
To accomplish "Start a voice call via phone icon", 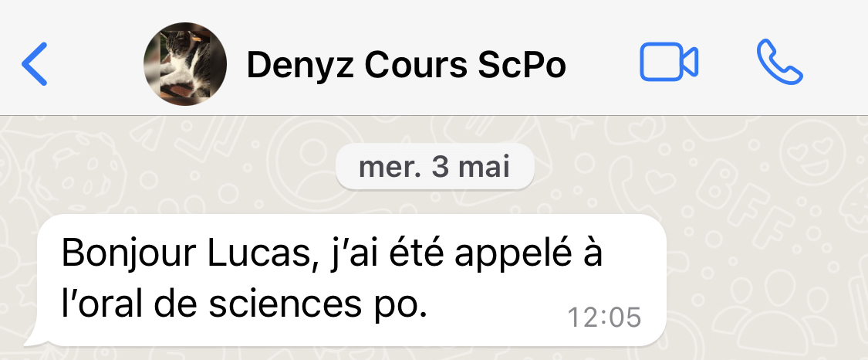I will (779, 62).
